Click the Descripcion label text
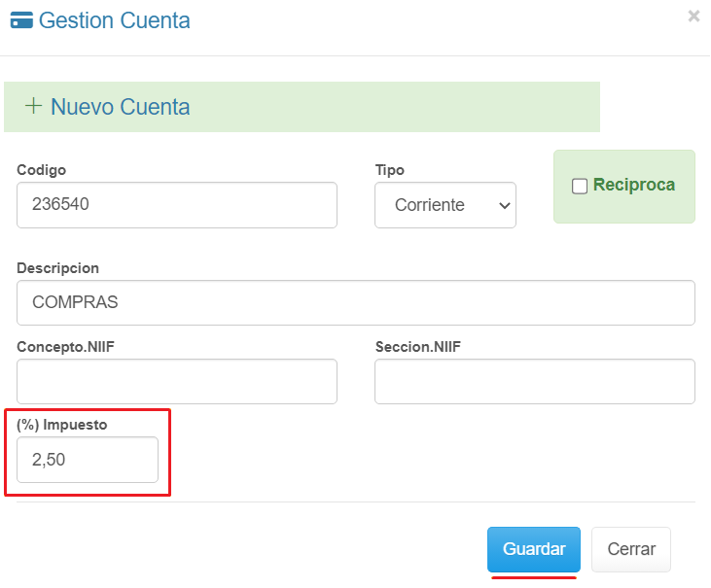Screen dimensions: 711x588 (58, 267)
